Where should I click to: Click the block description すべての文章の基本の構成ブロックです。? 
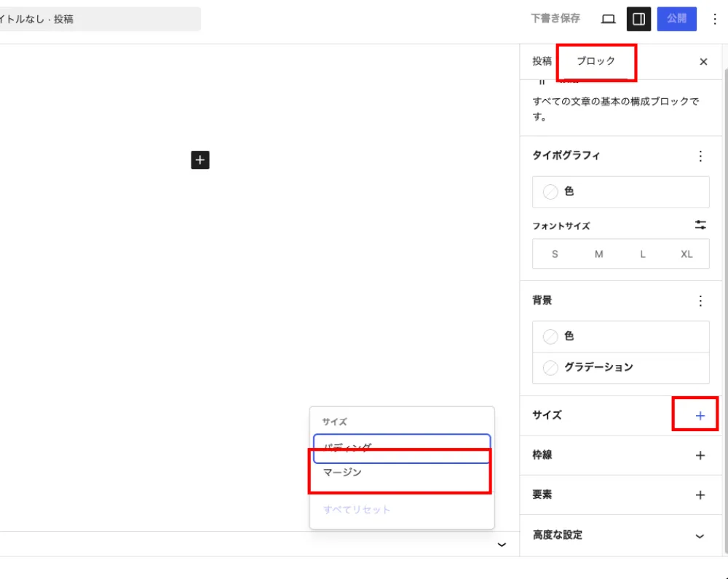click(616, 109)
